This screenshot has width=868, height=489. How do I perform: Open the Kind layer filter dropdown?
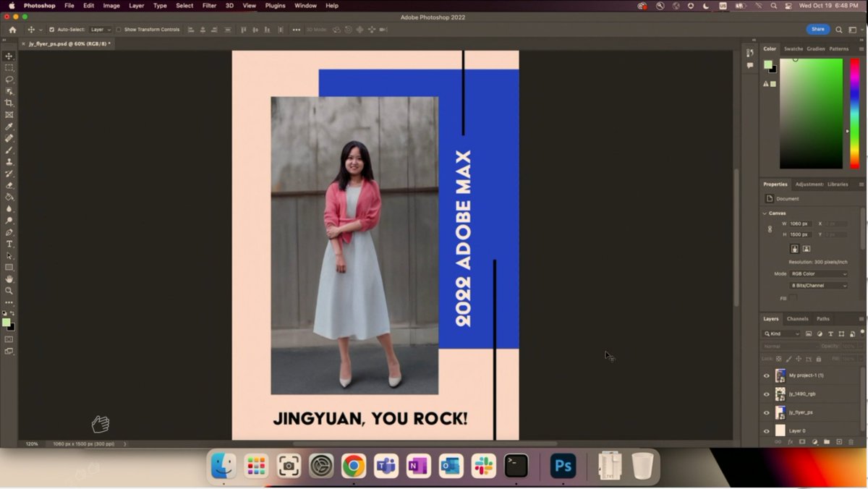pos(782,333)
